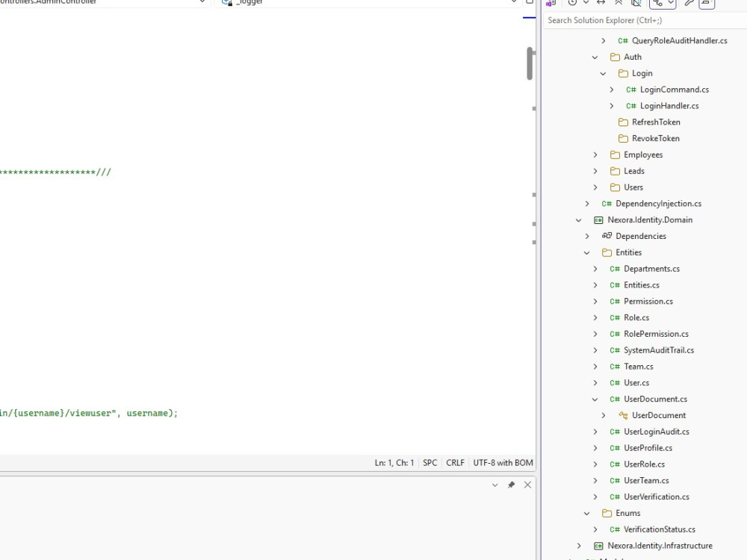747x560 pixels.
Task: Expand the Users folder
Action: click(595, 187)
